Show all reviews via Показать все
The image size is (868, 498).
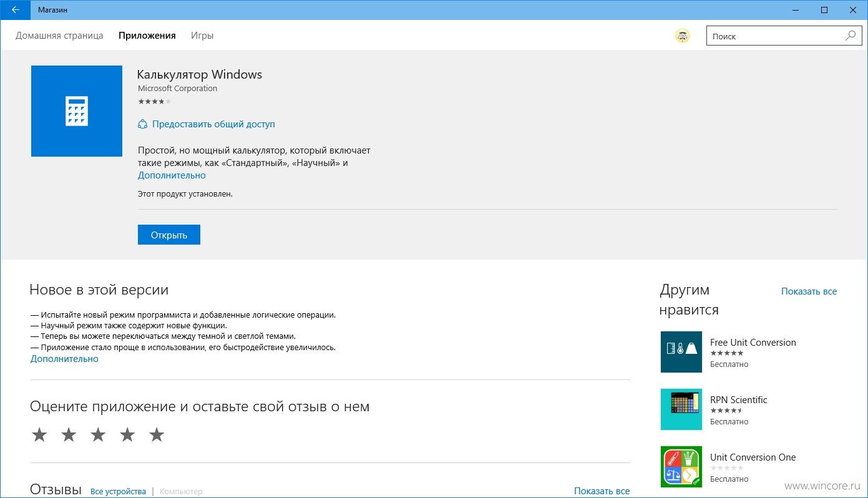602,491
